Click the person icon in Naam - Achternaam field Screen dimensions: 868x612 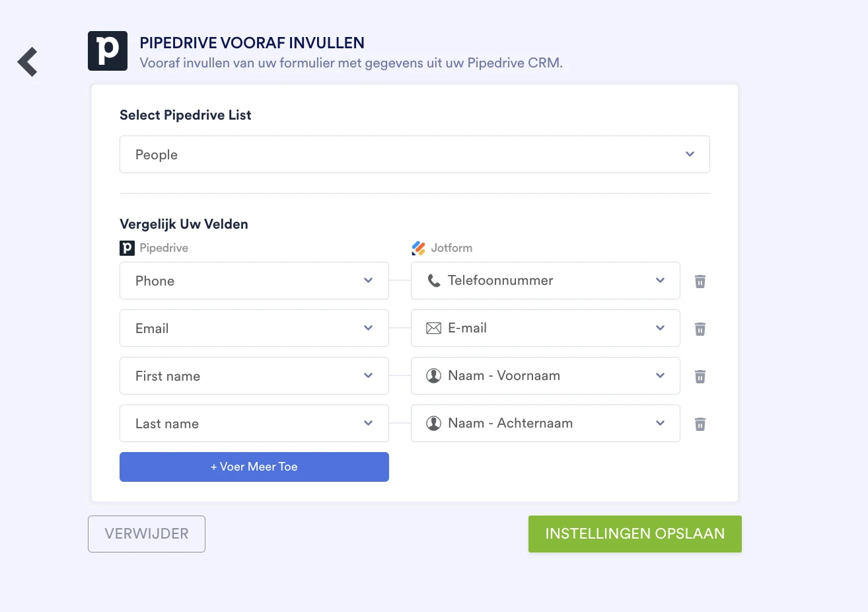click(x=434, y=423)
